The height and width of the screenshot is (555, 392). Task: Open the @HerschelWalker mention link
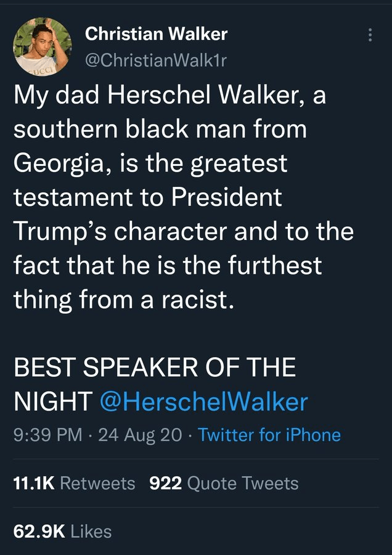coord(203,401)
